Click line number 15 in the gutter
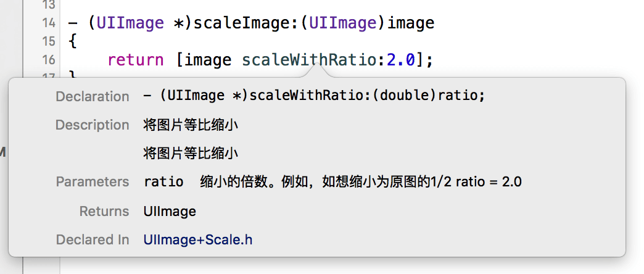 [49, 41]
